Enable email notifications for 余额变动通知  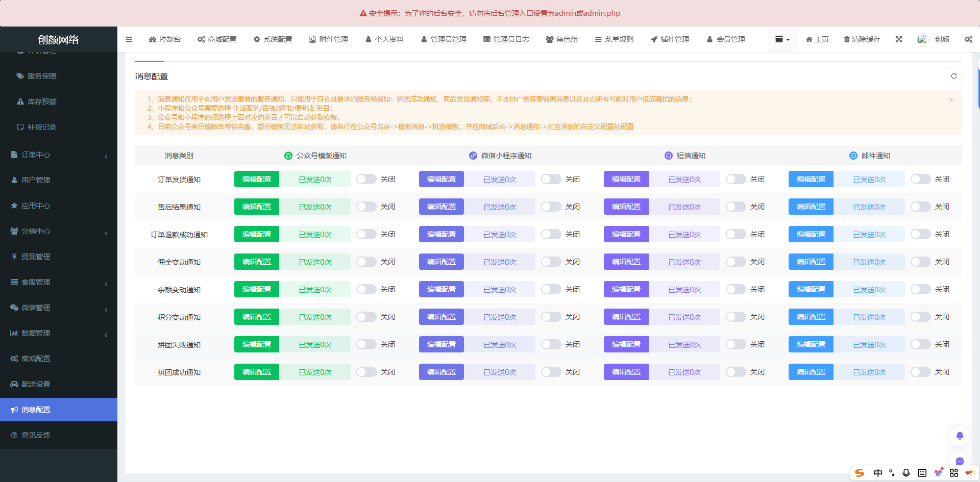(x=920, y=289)
